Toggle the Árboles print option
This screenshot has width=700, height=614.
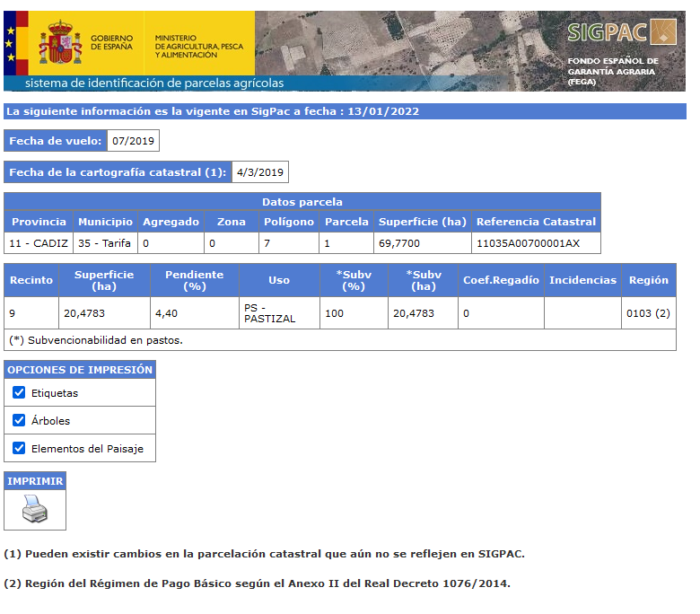click(x=19, y=420)
